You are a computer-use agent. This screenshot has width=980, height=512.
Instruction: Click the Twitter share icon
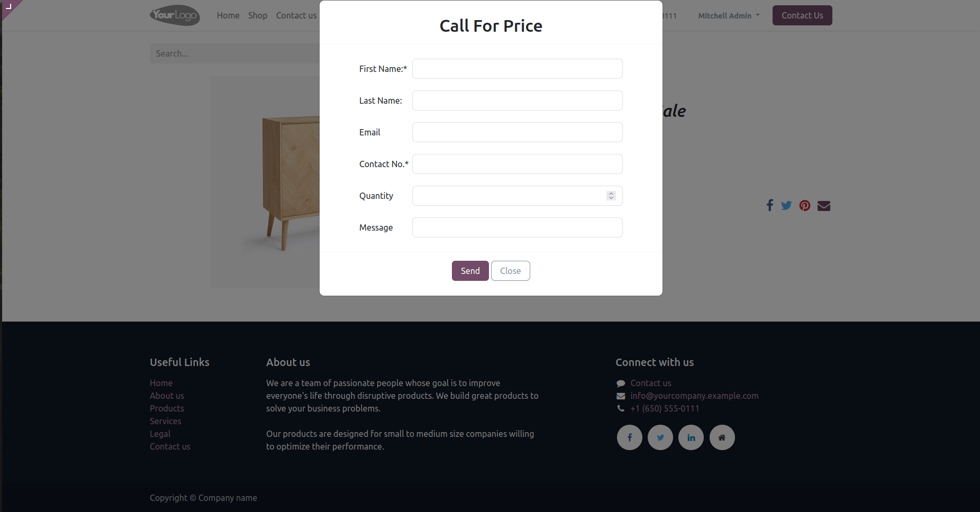click(x=786, y=205)
